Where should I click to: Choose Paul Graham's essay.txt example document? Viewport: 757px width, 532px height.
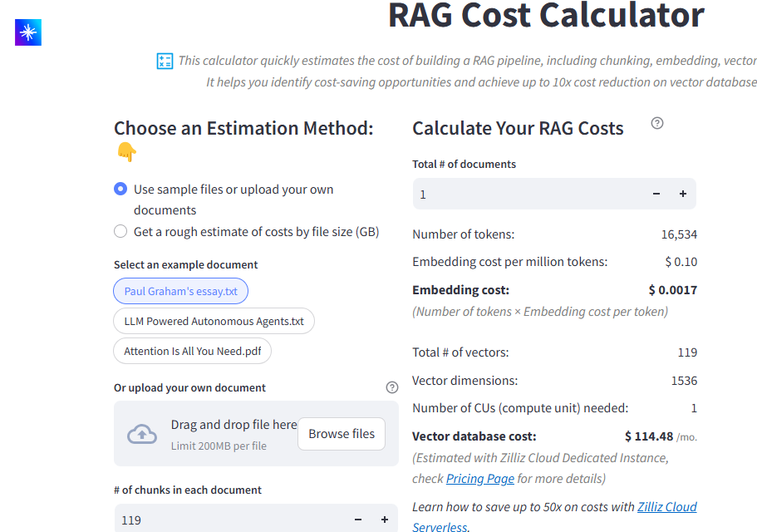[180, 291]
